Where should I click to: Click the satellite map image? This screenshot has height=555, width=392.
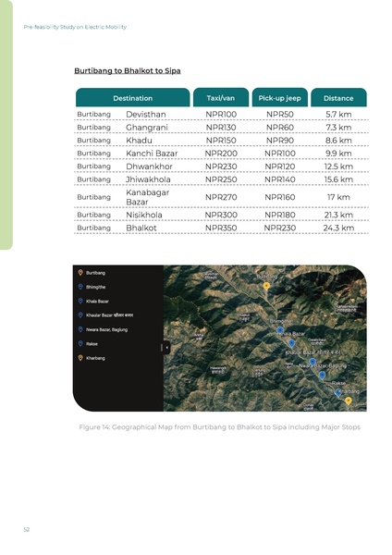point(265,338)
